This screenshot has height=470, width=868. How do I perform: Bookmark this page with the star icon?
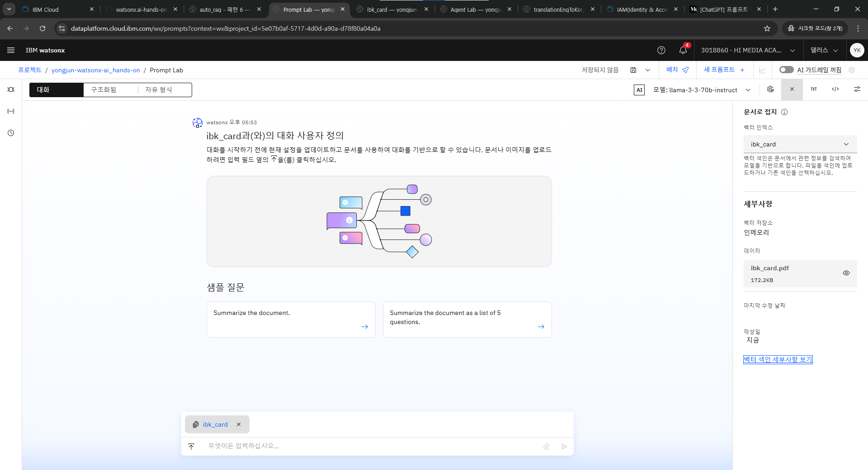point(767,28)
